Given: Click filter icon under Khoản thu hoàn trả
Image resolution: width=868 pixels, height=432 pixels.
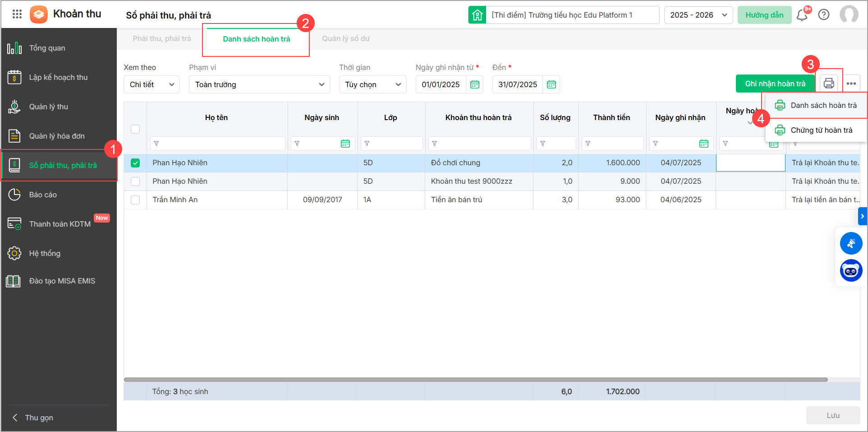Looking at the screenshot, I should (x=435, y=144).
